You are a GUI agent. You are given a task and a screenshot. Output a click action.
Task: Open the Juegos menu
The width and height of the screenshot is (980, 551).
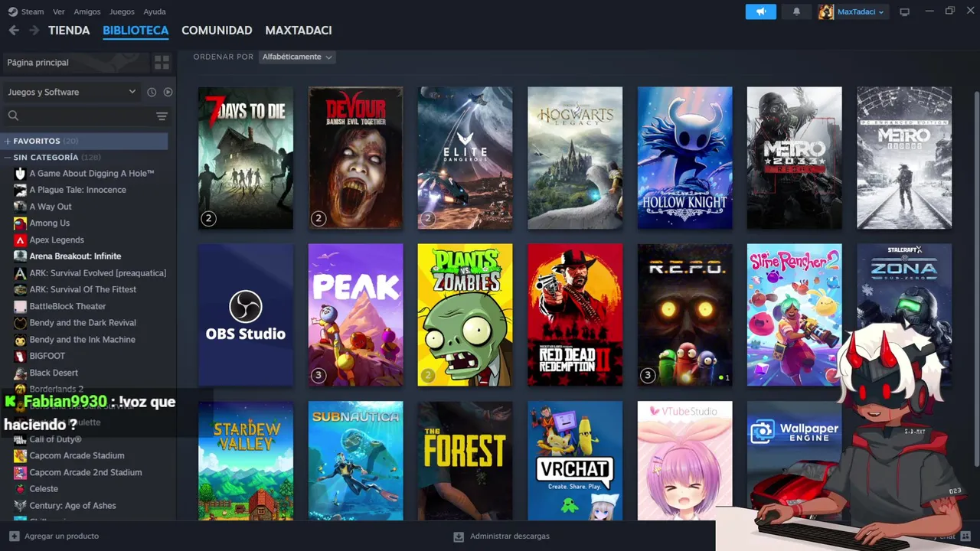[x=122, y=11]
